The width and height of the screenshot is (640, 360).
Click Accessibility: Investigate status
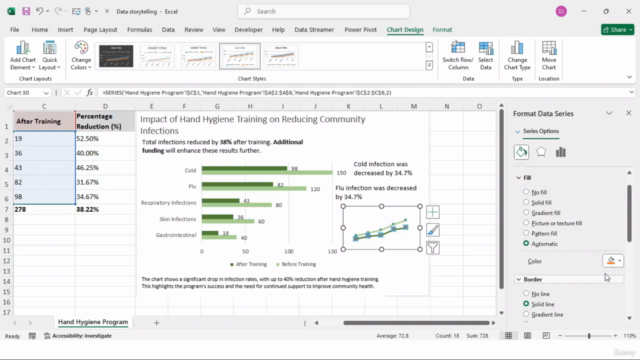78,336
